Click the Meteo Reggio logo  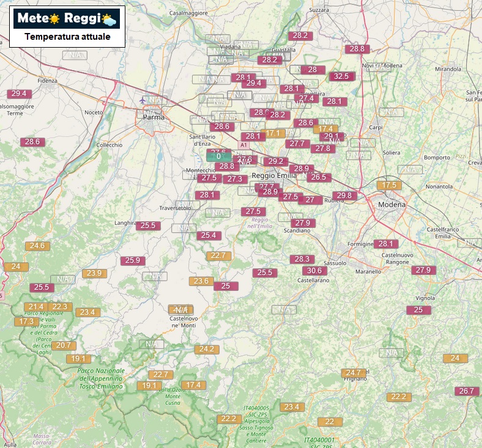(x=67, y=19)
